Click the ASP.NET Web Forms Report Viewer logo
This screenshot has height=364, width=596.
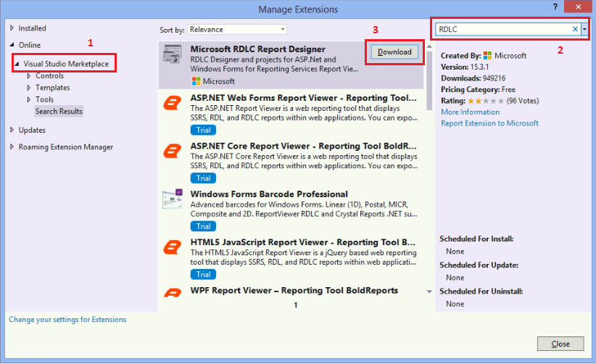click(172, 103)
